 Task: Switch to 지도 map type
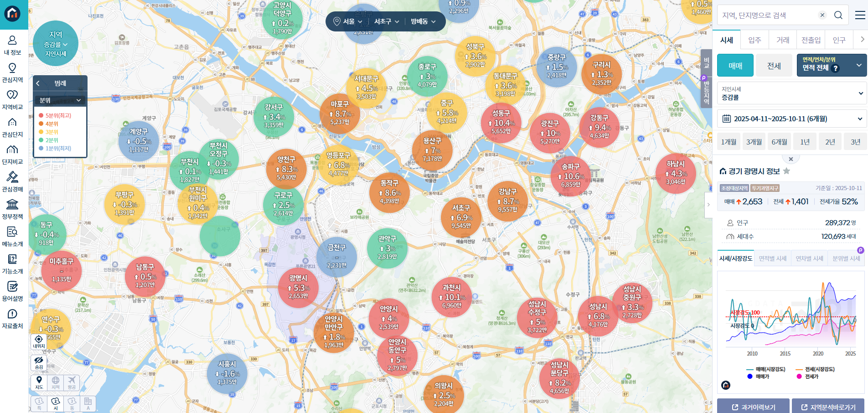(39, 383)
